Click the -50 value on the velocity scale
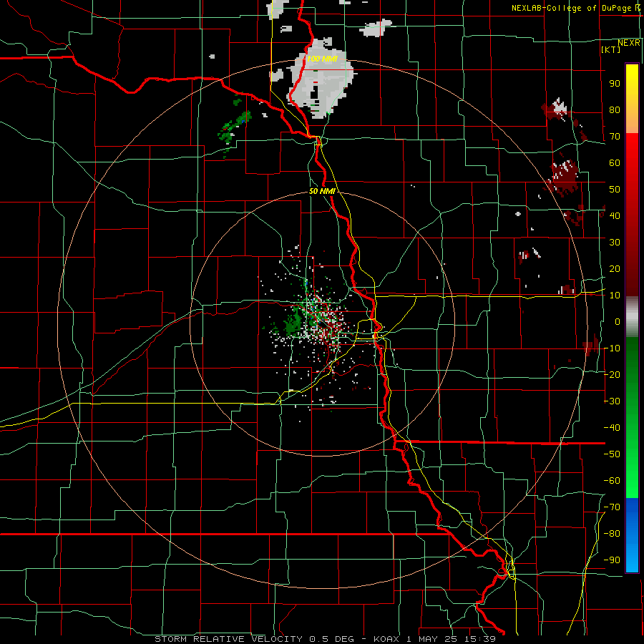 click(612, 454)
